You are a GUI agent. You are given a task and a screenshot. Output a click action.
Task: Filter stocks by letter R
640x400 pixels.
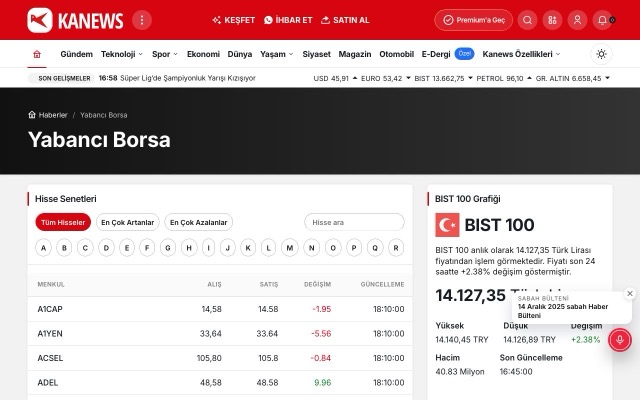pos(396,248)
